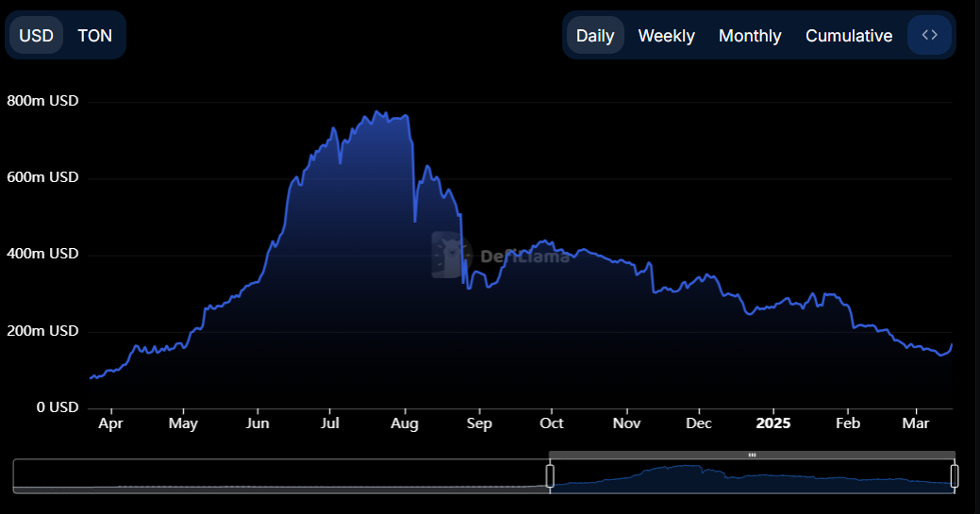The height and width of the screenshot is (514, 980).
Task: Switch chart denomination to TON
Action: [x=94, y=36]
